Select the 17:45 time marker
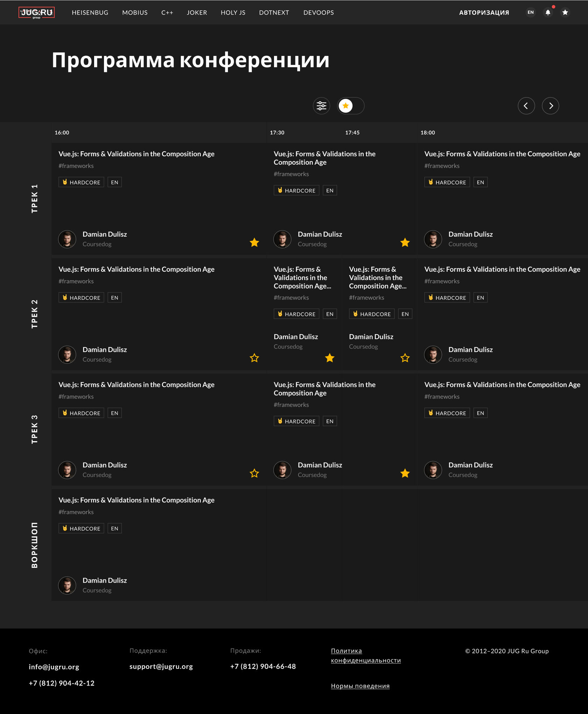 click(x=352, y=133)
